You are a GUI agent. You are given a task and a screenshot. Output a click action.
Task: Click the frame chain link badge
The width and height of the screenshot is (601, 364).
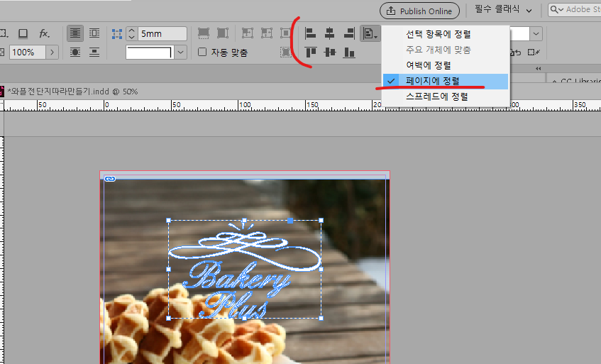click(x=110, y=179)
